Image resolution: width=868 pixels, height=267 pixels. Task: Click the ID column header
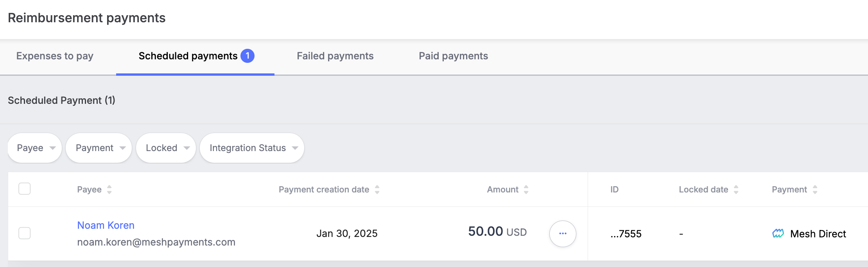(x=615, y=189)
